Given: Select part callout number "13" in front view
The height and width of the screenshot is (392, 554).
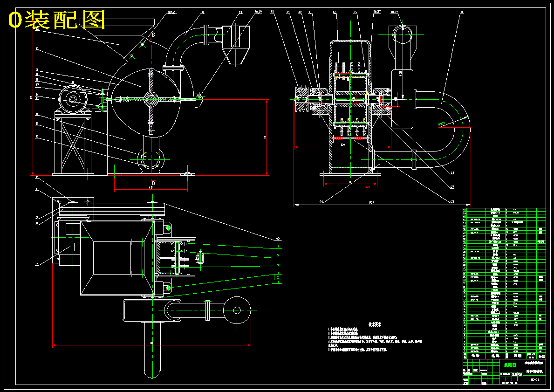Looking at the screenshot, I should pyautogui.click(x=37, y=124).
